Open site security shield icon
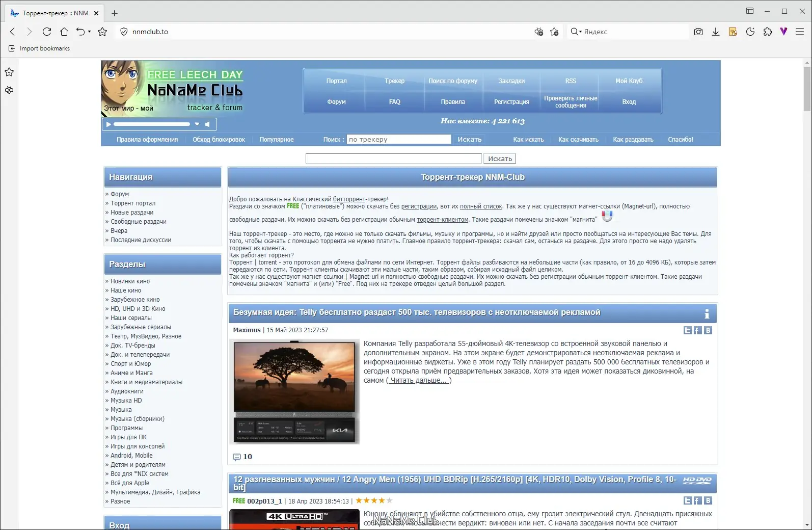This screenshot has height=530, width=812. tap(124, 32)
